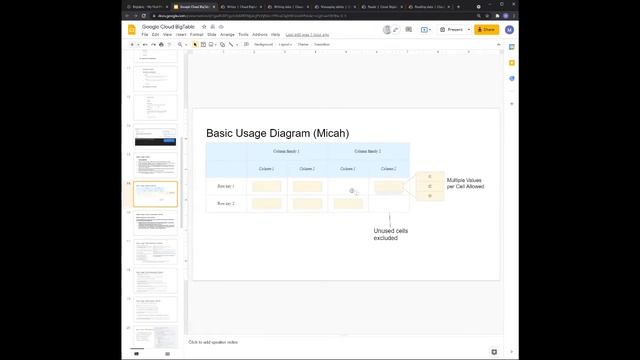Open the new slide layout dropdown arrow
The image size is (640, 360).
[x=138, y=44]
